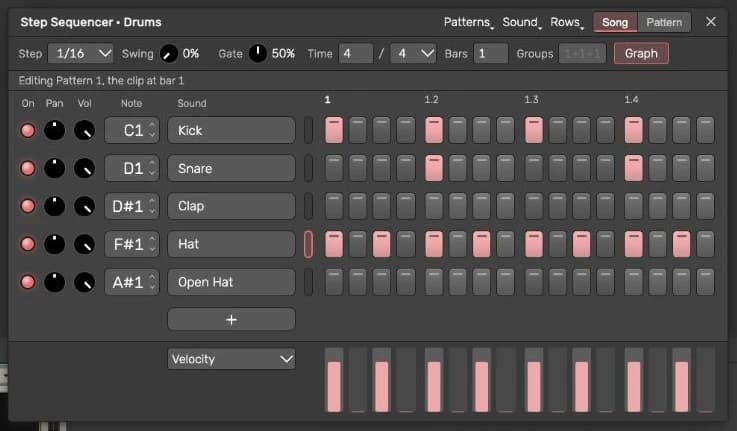Image resolution: width=737 pixels, height=431 pixels.
Task: Click the Hat row Pan knob
Action: coord(55,244)
